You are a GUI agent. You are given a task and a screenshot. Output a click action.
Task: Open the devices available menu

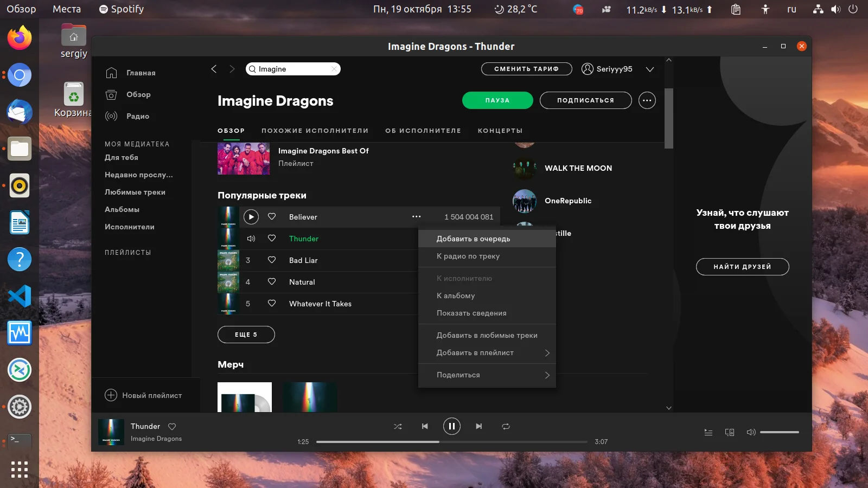point(730,432)
